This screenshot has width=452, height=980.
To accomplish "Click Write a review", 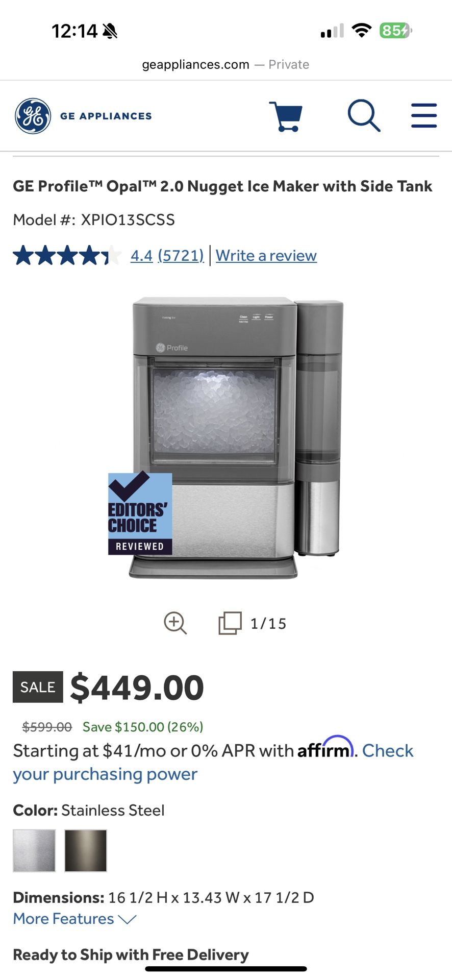I will pyautogui.click(x=266, y=255).
